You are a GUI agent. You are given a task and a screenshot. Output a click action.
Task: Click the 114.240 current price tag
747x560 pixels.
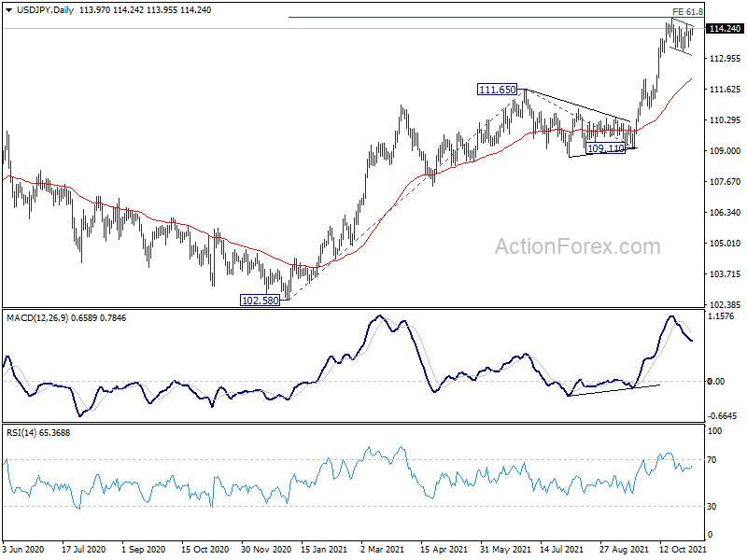point(726,29)
